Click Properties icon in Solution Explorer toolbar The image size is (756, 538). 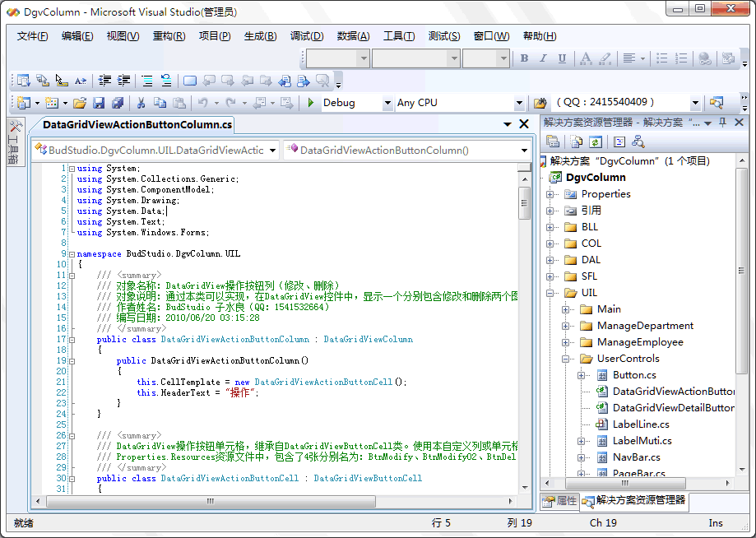553,141
